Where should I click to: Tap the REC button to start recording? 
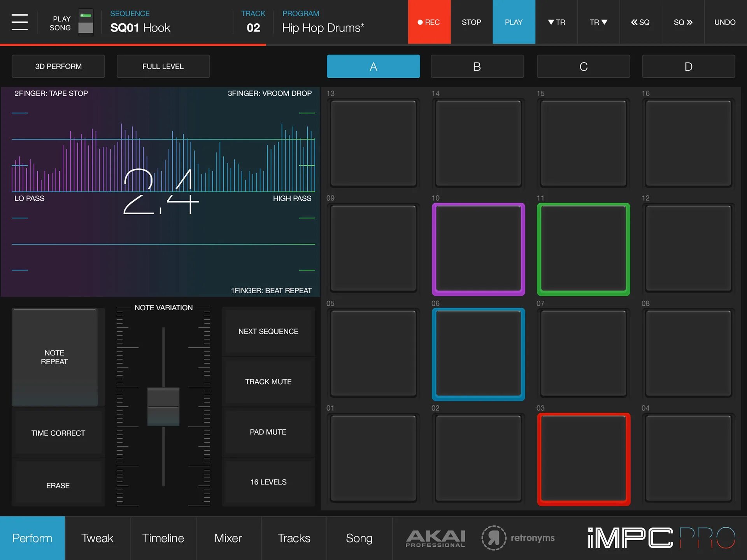(428, 22)
